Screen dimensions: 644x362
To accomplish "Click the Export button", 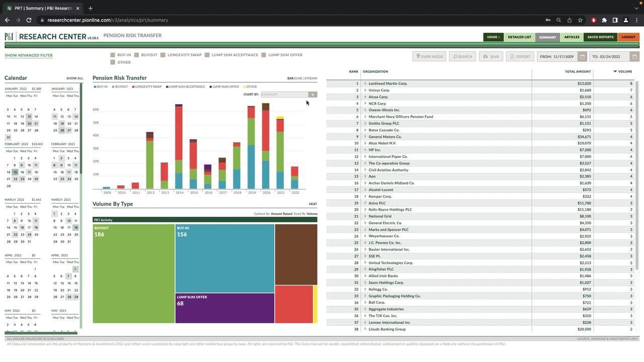I will pos(520,56).
